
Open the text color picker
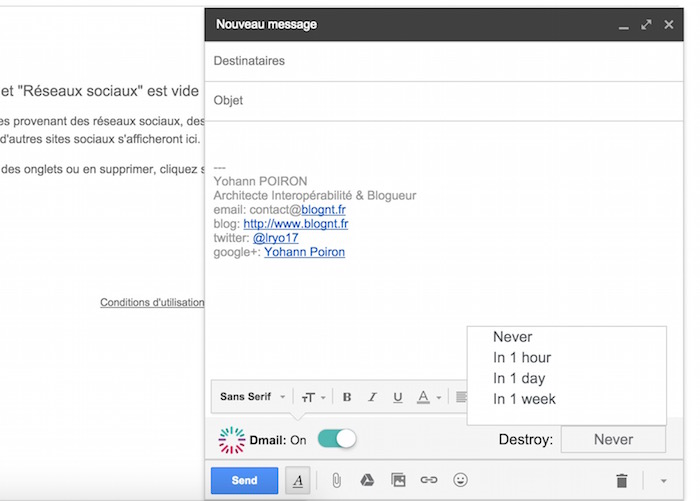pos(427,397)
